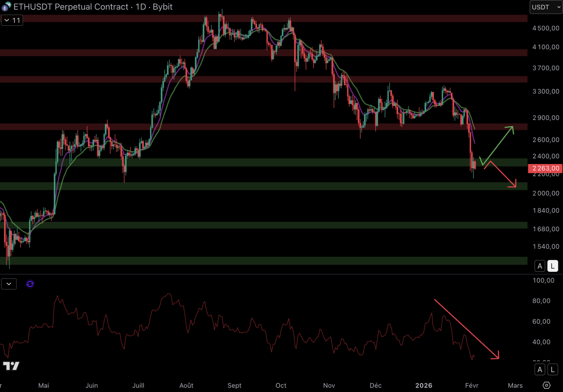Image resolution: width=563 pixels, height=392 pixels.
Task: Open the USDT currency dropdown
Action: click(546, 7)
